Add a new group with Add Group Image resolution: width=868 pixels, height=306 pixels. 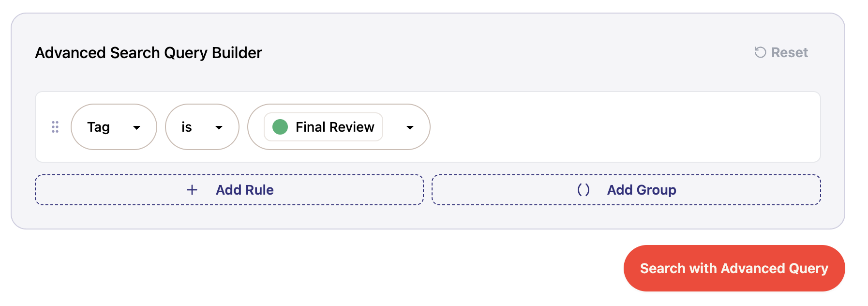[x=626, y=190]
